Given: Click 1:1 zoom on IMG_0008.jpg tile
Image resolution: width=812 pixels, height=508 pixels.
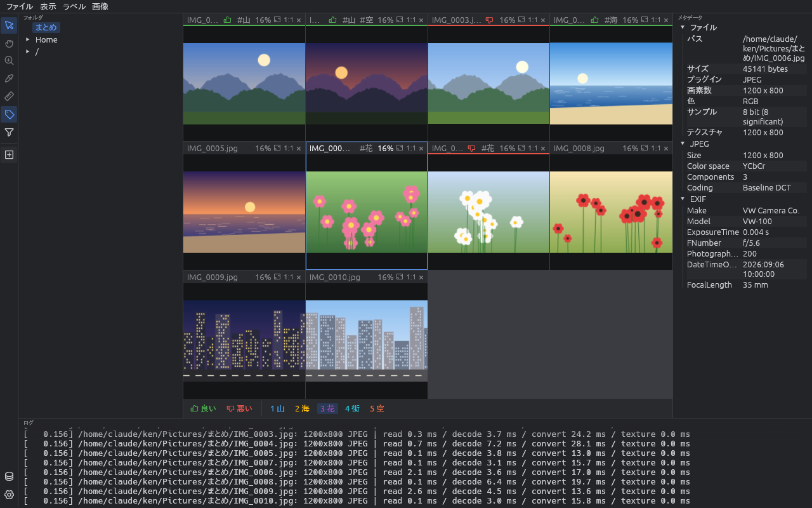Looking at the screenshot, I should tap(656, 148).
